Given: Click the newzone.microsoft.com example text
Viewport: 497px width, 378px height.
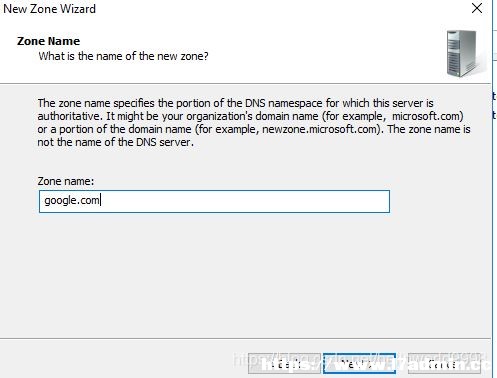Looking at the screenshot, I should coord(319,129).
